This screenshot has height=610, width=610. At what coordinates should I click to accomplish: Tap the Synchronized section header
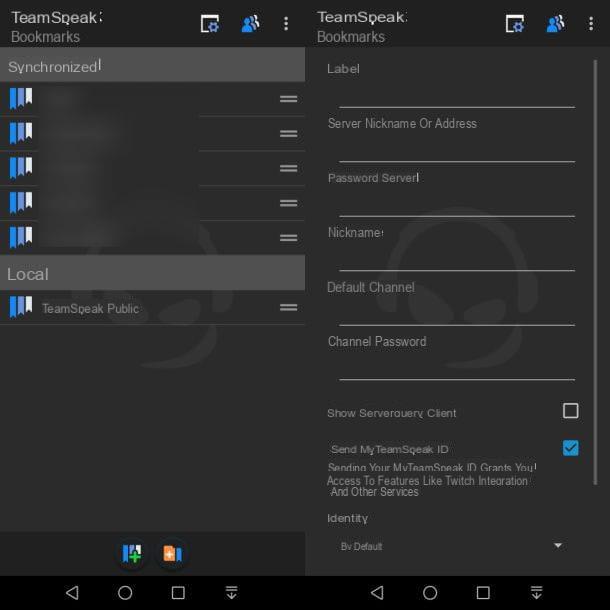click(152, 65)
